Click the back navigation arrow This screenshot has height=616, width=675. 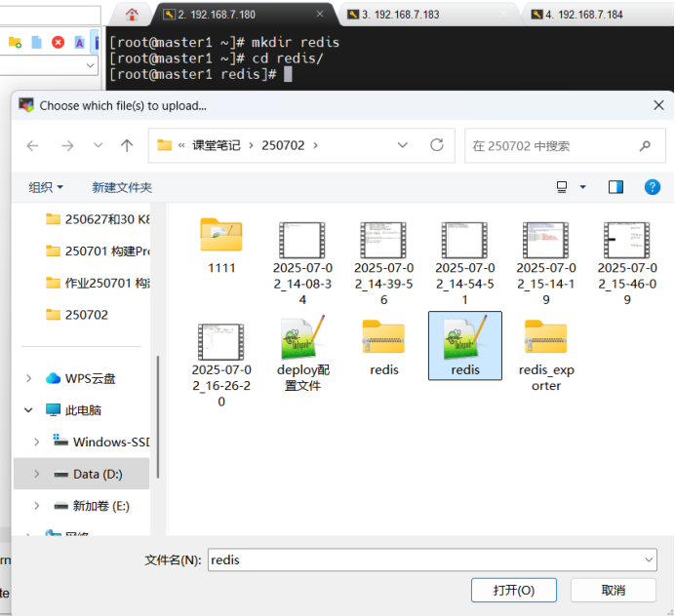pos(33,145)
